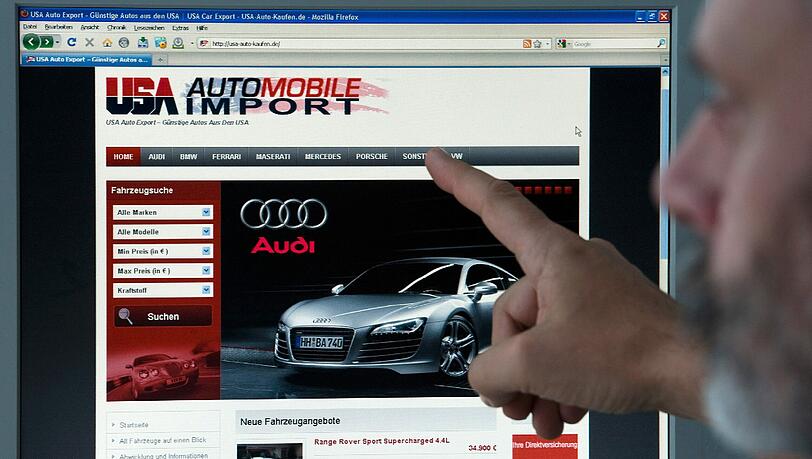Viewport: 812px width, 459px height.
Task: Open the BMW navigation item
Action: point(188,156)
